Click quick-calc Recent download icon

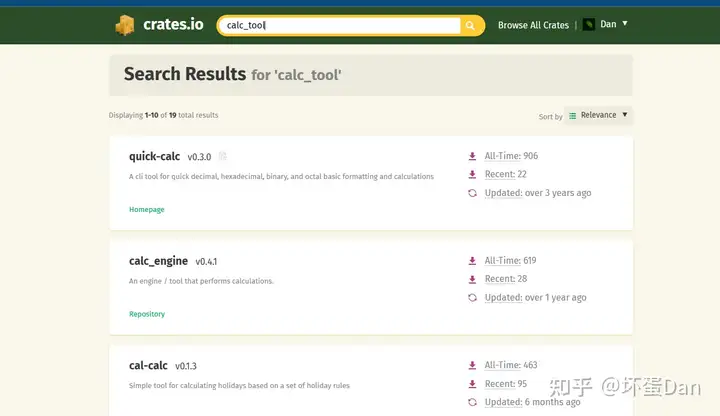click(x=472, y=174)
